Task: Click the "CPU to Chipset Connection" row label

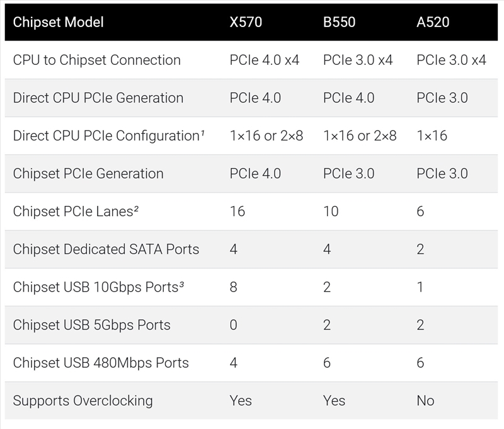Action: point(96,60)
